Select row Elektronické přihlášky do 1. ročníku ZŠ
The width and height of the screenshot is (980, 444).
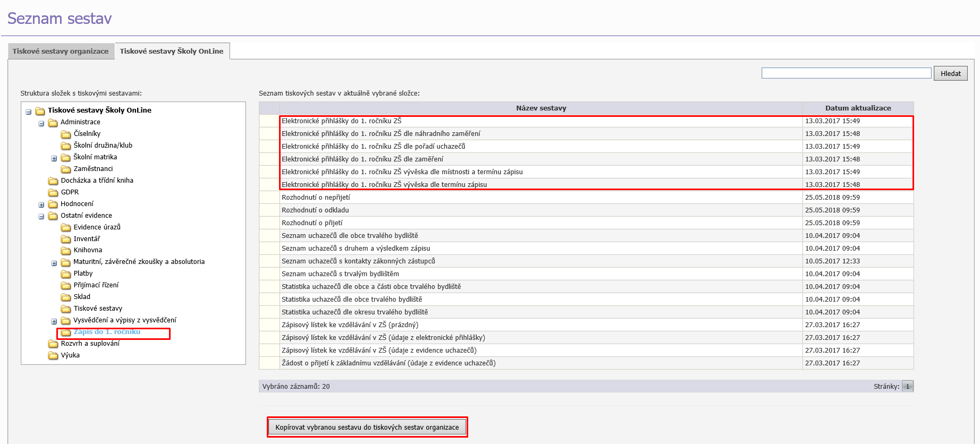[586, 121]
